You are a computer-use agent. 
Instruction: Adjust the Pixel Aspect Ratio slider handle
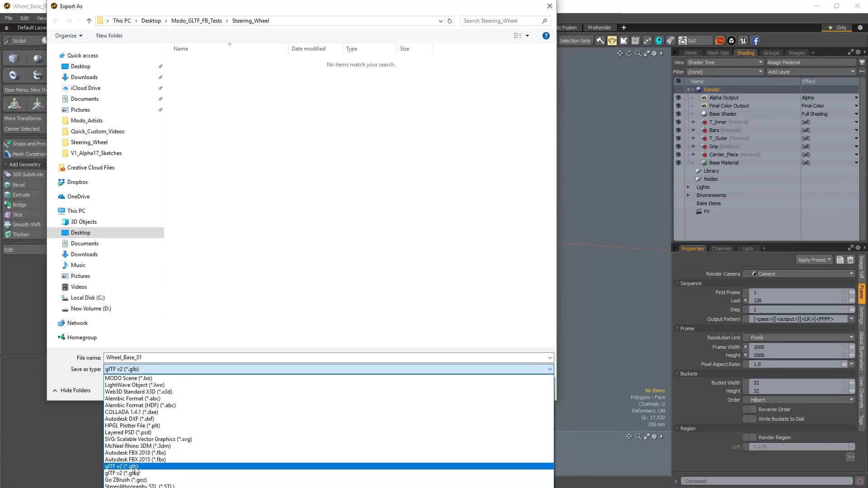[844, 364]
